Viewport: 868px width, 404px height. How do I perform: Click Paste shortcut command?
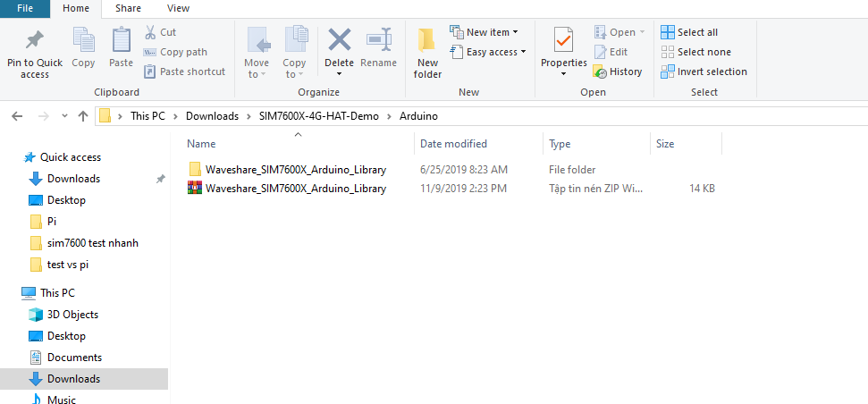[184, 72]
